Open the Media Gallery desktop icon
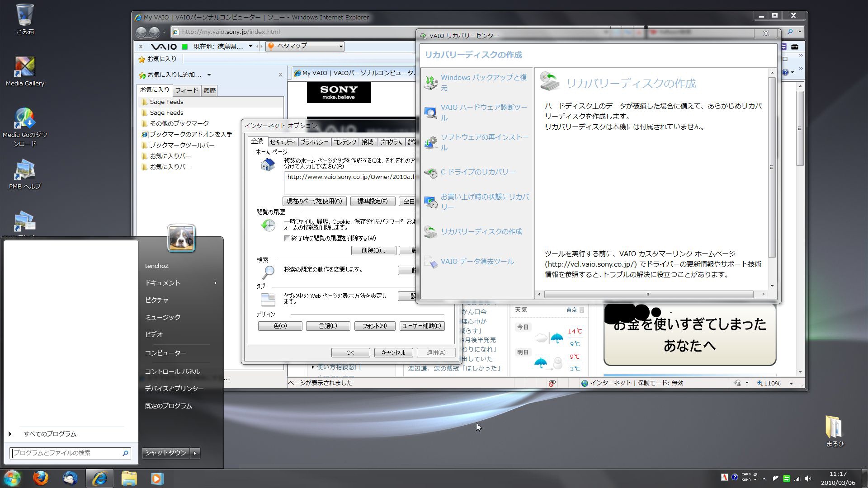 click(25, 71)
